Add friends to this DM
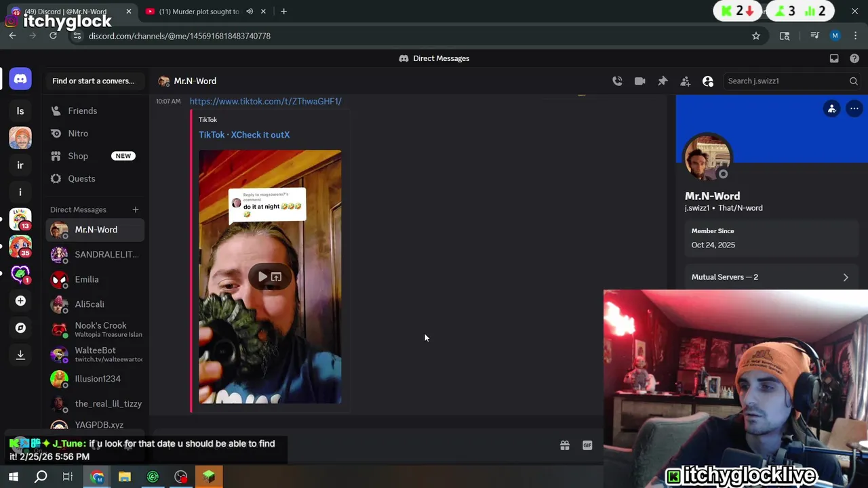 pos(685,81)
